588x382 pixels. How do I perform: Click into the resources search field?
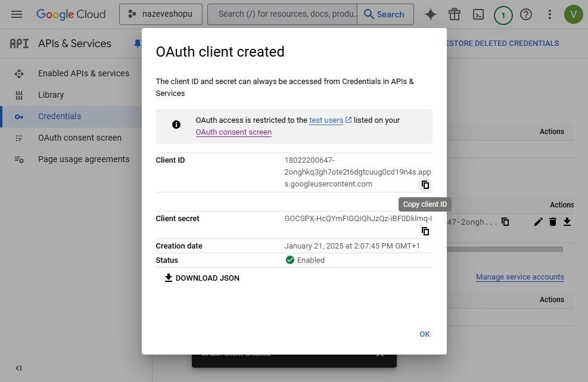[282, 14]
